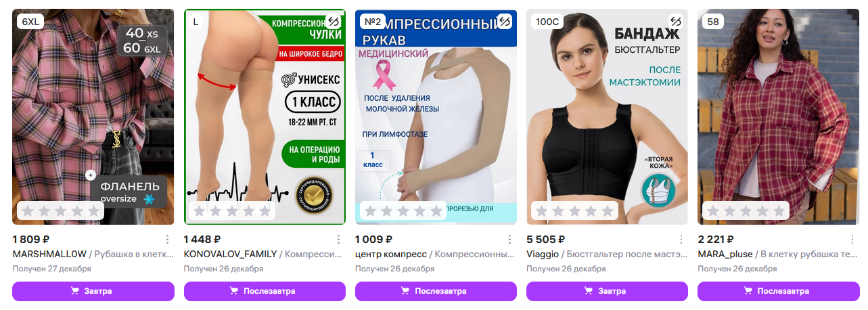Open the three-dot options for центр компресс item
Viewport: 868px width, 310px height.
(509, 240)
